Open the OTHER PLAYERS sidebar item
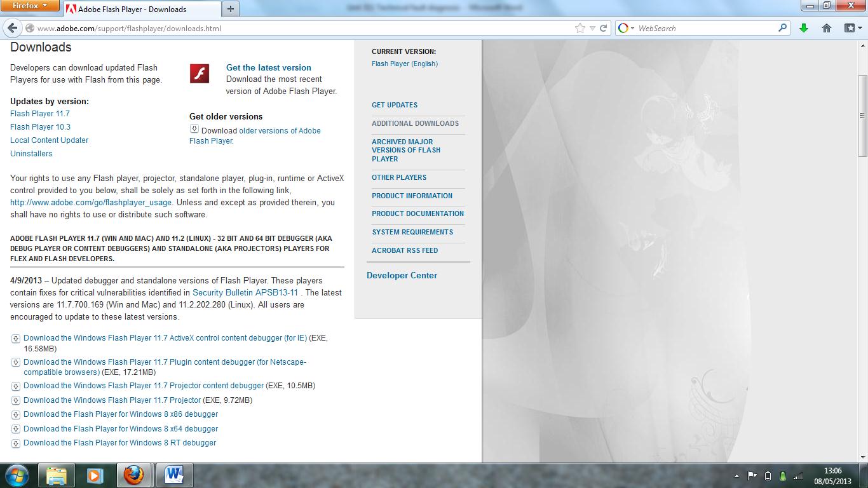Image resolution: width=868 pixels, height=488 pixels. [x=399, y=177]
